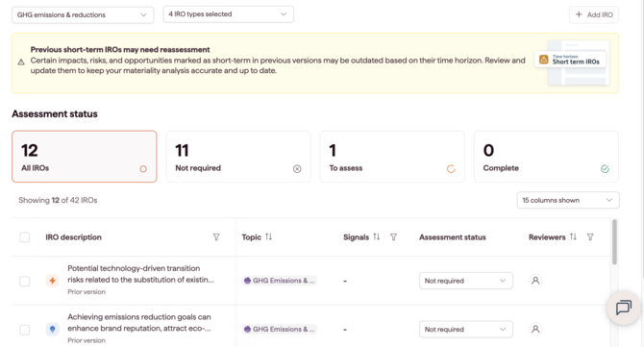Click the blue opportunity bulb icon on the second row
This screenshot has width=644, height=347.
point(52,330)
